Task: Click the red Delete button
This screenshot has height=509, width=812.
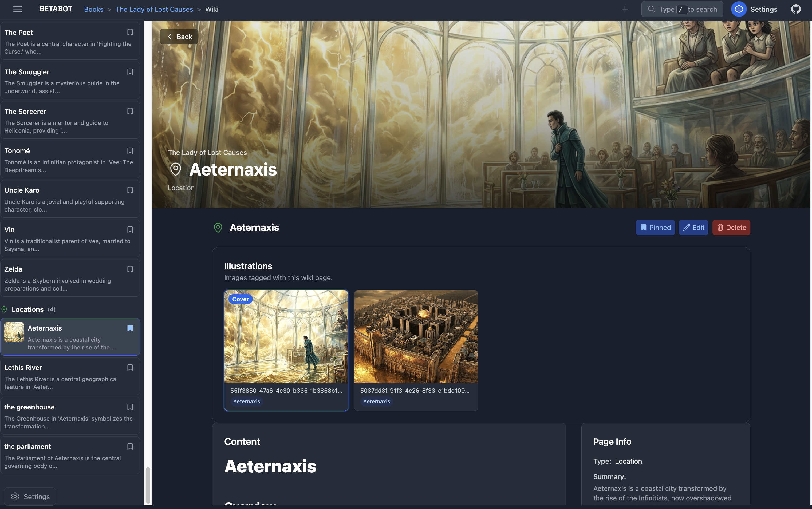Action: pos(731,228)
